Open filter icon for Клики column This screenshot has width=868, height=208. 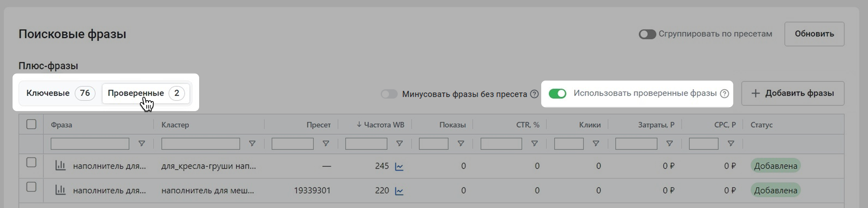(596, 144)
